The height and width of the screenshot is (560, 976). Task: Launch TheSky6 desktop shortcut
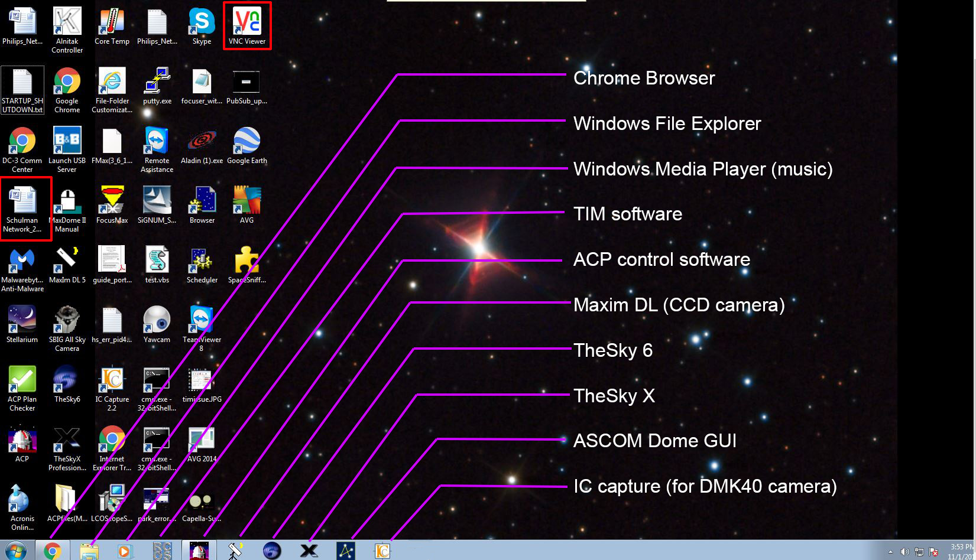(67, 384)
